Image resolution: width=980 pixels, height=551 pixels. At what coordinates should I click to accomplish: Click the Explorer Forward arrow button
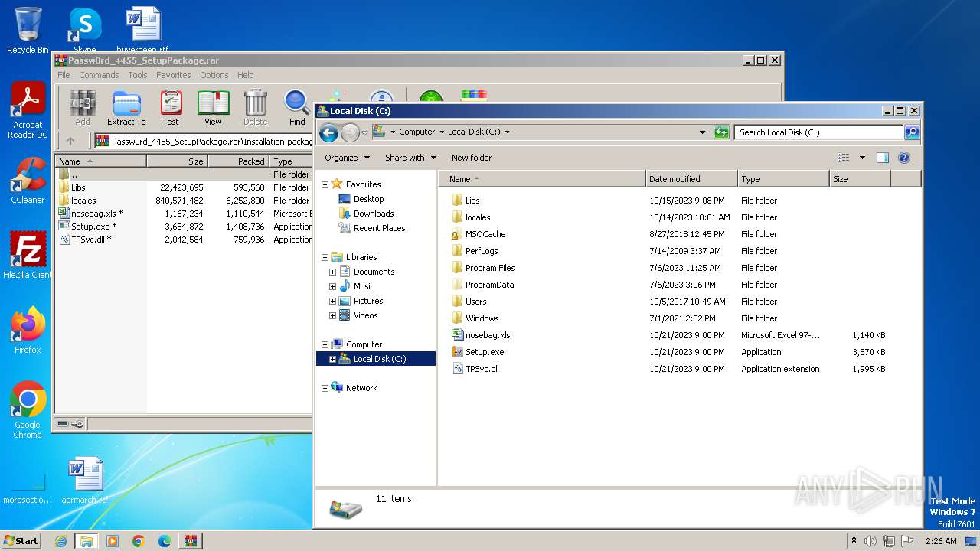pos(350,132)
